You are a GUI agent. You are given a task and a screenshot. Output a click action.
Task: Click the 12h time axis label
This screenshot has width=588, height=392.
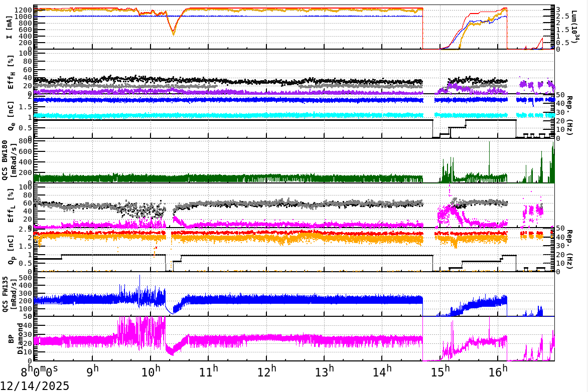[266, 371]
